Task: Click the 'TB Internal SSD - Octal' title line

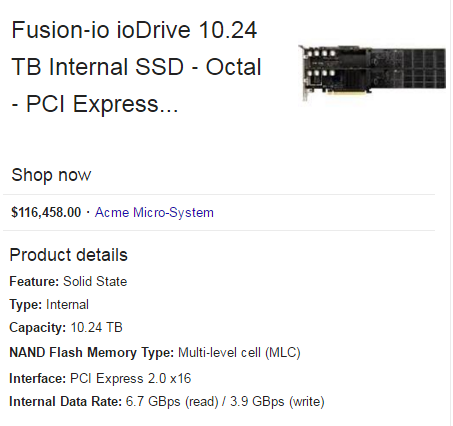Action: point(136,67)
